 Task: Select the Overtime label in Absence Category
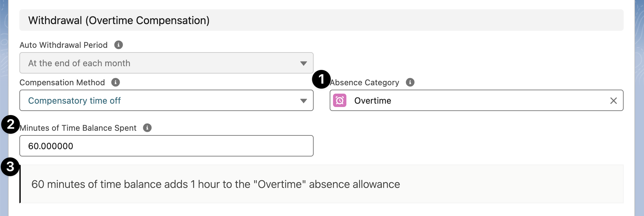tap(372, 100)
